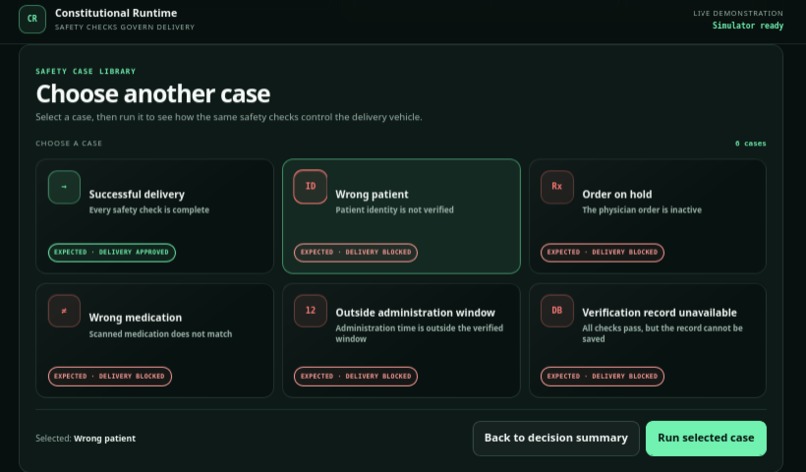Select the Verification record unavailable case title
The width and height of the screenshot is (806, 472).
click(659, 313)
